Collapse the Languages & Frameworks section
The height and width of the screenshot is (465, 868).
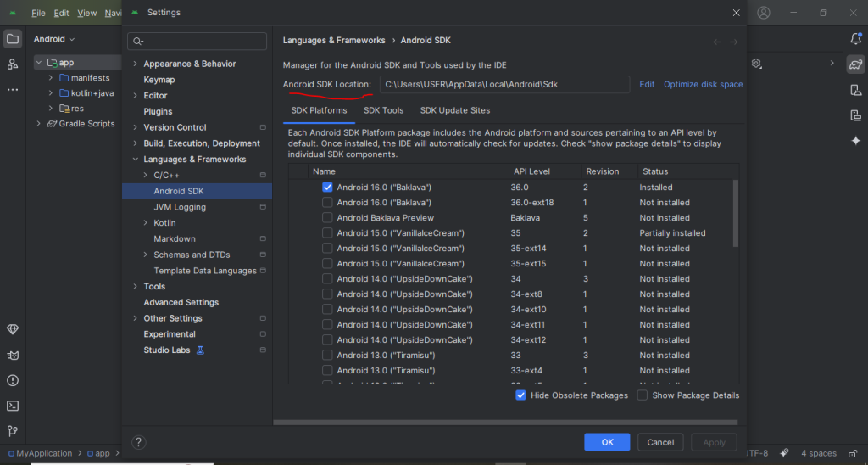tap(135, 160)
